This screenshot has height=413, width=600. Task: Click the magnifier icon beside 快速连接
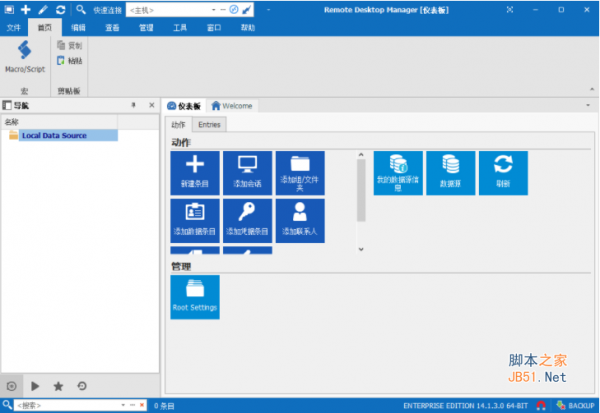(80, 10)
